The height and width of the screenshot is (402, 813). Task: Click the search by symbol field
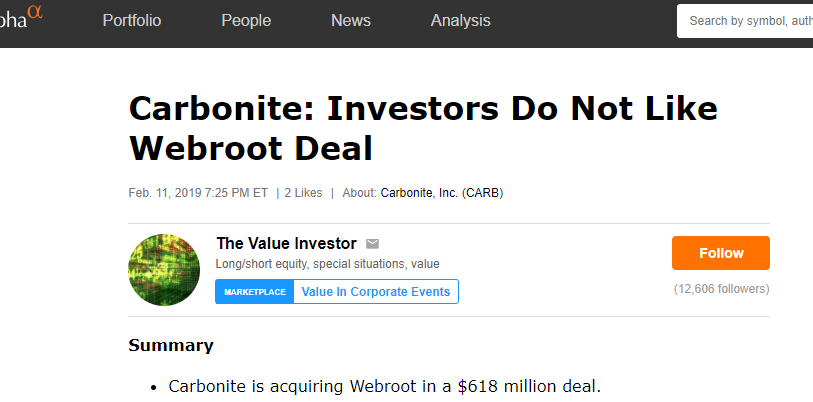coord(748,21)
